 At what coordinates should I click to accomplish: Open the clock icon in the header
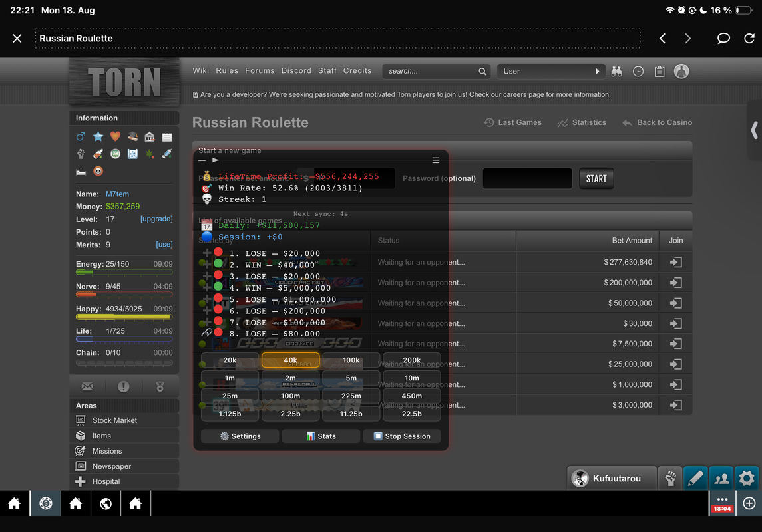[x=638, y=71]
